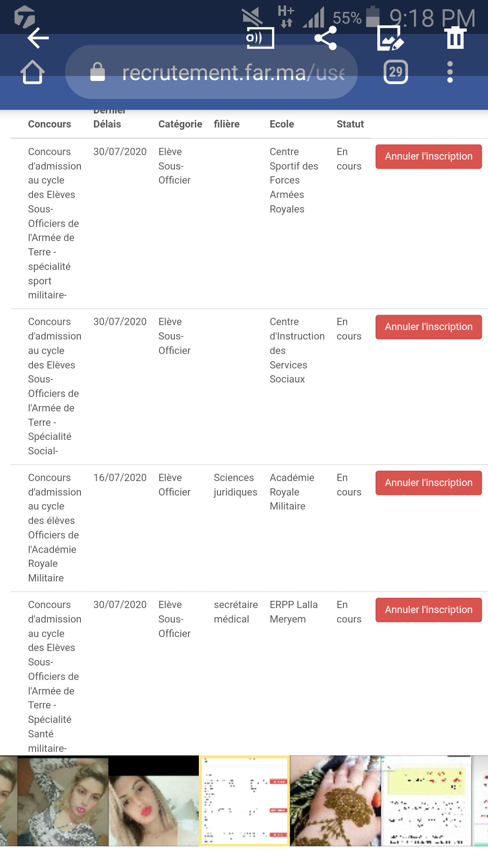Cancel the Spécialité Social inscription
488x868 pixels.
click(428, 327)
